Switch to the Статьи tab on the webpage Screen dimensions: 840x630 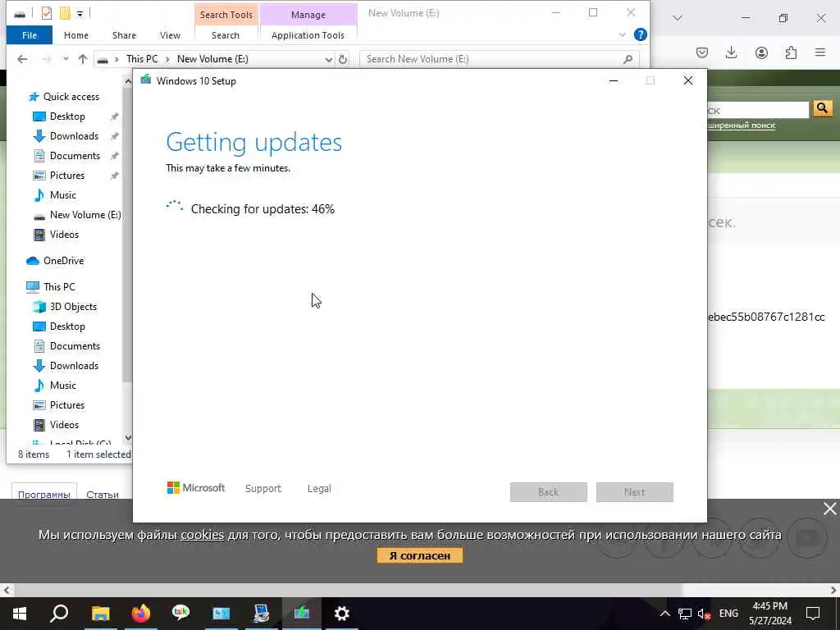103,494
